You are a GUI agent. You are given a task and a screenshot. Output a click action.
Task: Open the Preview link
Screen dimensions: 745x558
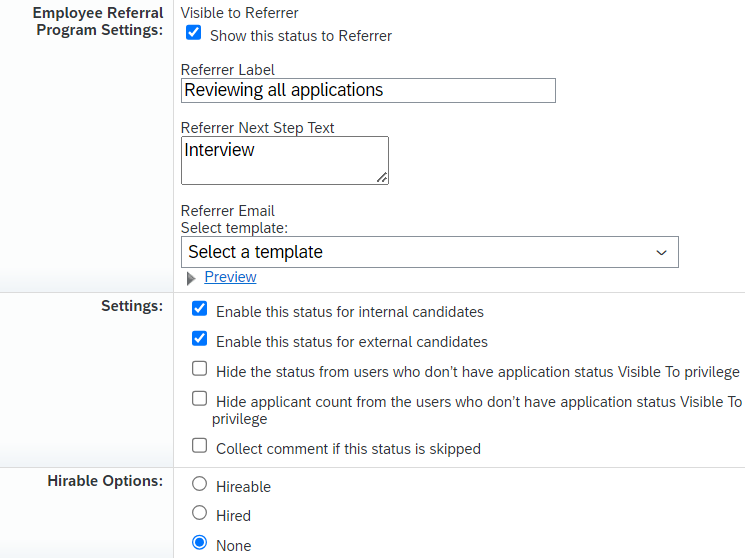pyautogui.click(x=230, y=277)
